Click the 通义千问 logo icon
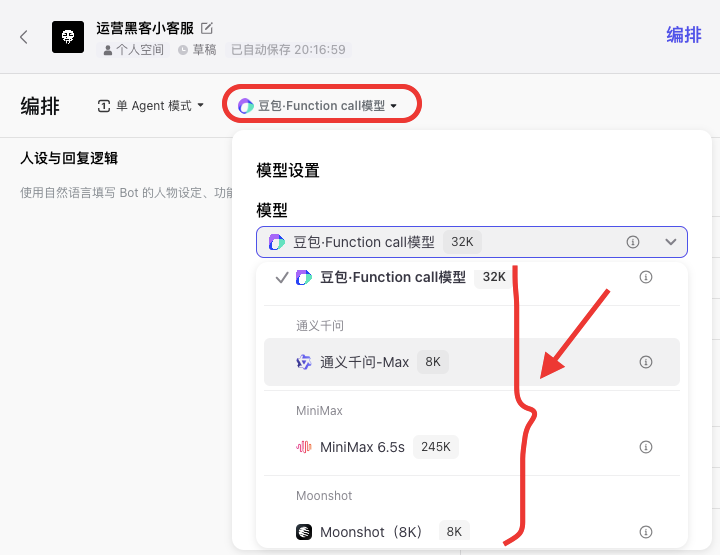The height and width of the screenshot is (555, 720). tap(304, 362)
